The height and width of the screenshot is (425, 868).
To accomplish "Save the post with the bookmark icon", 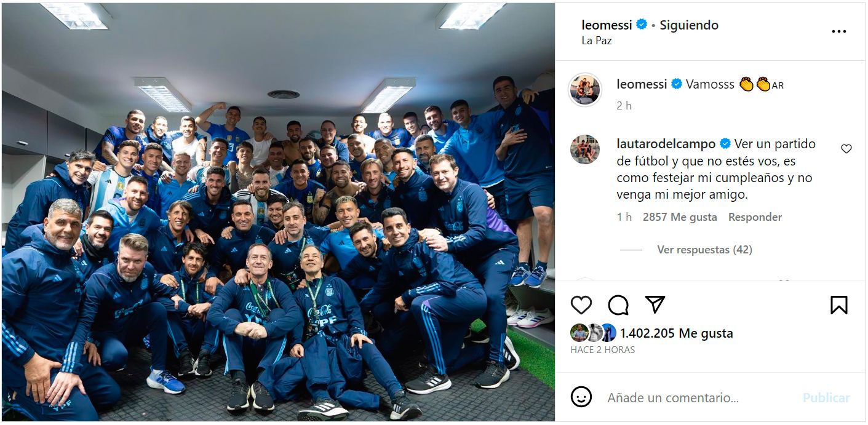I will [839, 305].
